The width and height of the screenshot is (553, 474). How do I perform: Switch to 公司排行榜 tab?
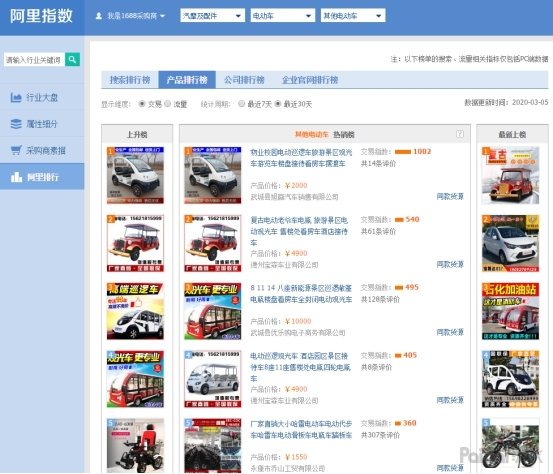pyautogui.click(x=244, y=80)
